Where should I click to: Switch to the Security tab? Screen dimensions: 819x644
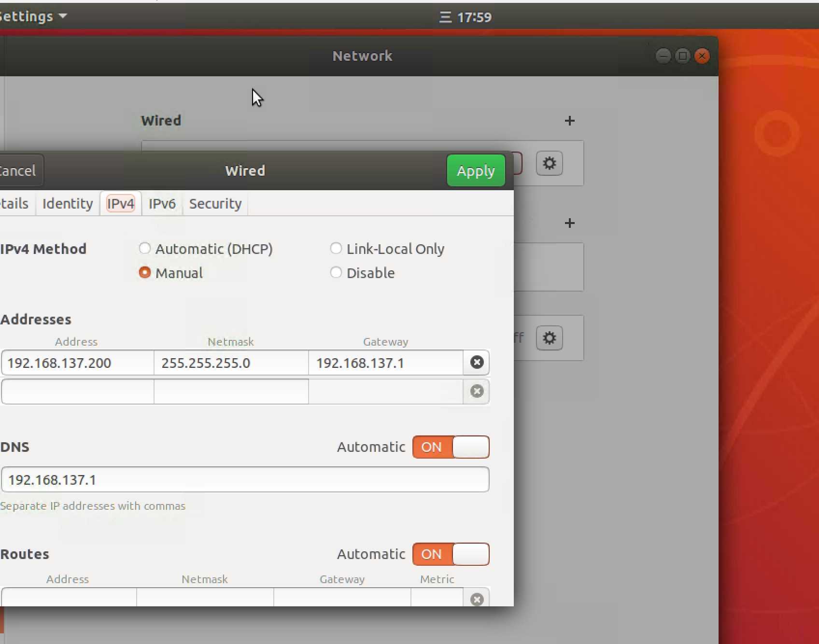click(x=215, y=203)
